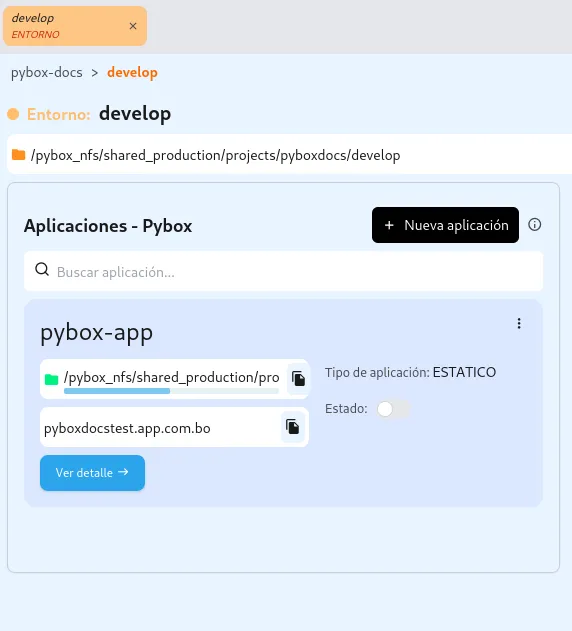Toggle the Estado switch for pybox-app
Viewport: 572px width, 631px height.
393,409
